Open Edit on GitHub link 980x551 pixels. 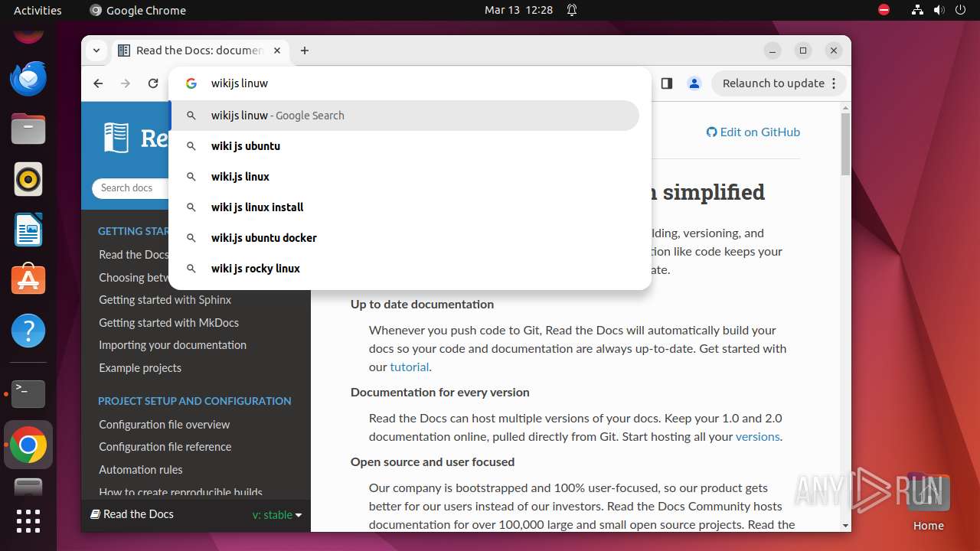(x=753, y=132)
